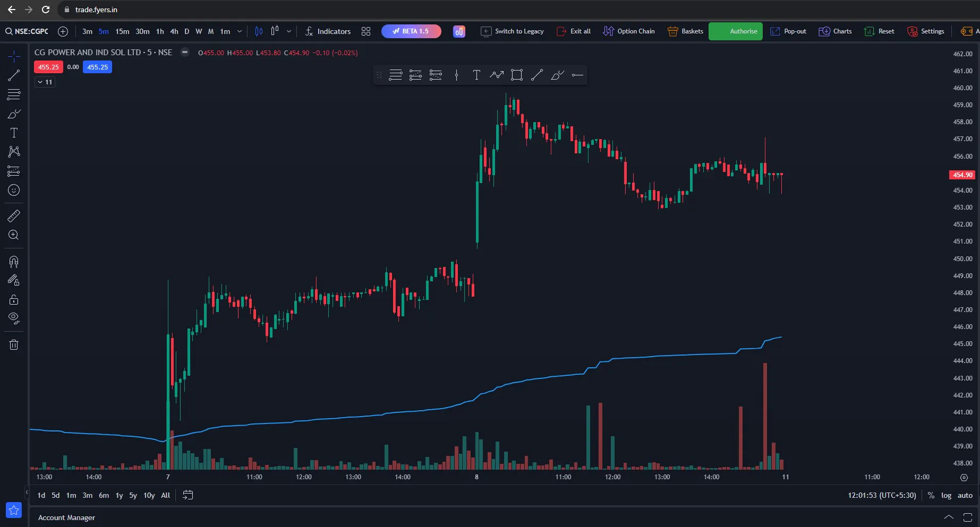This screenshot has height=527, width=980.
Task: Hide all drawings using the eye icon
Action: [14, 318]
